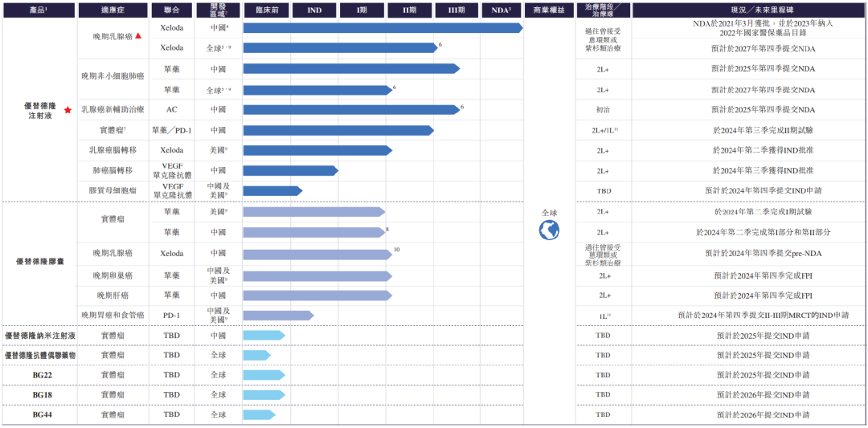This screenshot has height=428, width=868.
Task: Click the 優替德隆納米注射液 product label
Action: tap(39, 336)
